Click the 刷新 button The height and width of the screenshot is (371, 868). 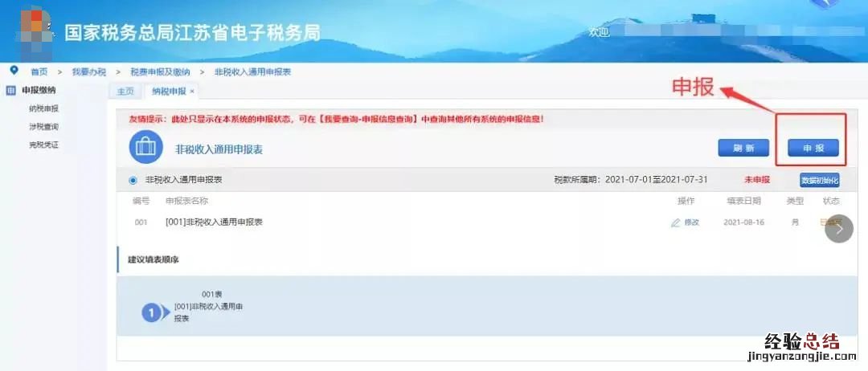(x=743, y=149)
